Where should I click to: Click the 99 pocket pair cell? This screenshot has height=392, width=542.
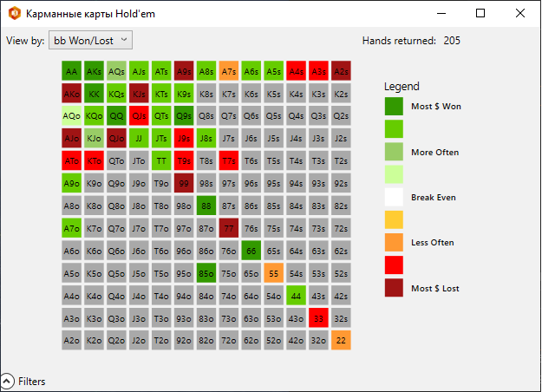[x=184, y=183]
